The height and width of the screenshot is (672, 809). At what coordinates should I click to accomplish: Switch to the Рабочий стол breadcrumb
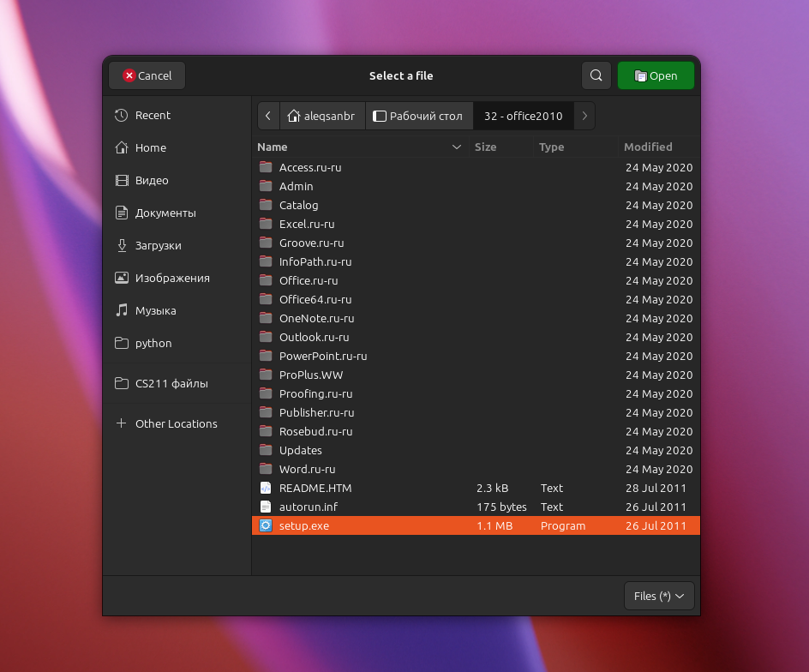419,116
